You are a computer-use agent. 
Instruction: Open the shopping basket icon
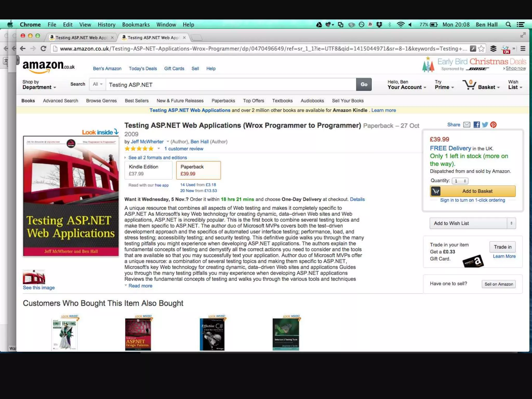469,85
